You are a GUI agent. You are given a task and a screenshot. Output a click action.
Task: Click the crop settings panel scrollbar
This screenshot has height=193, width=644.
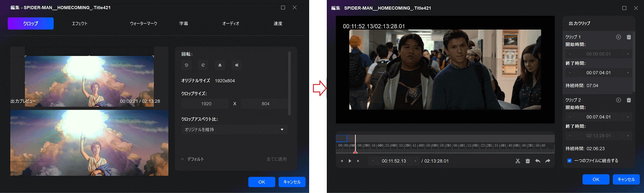[x=289, y=83]
